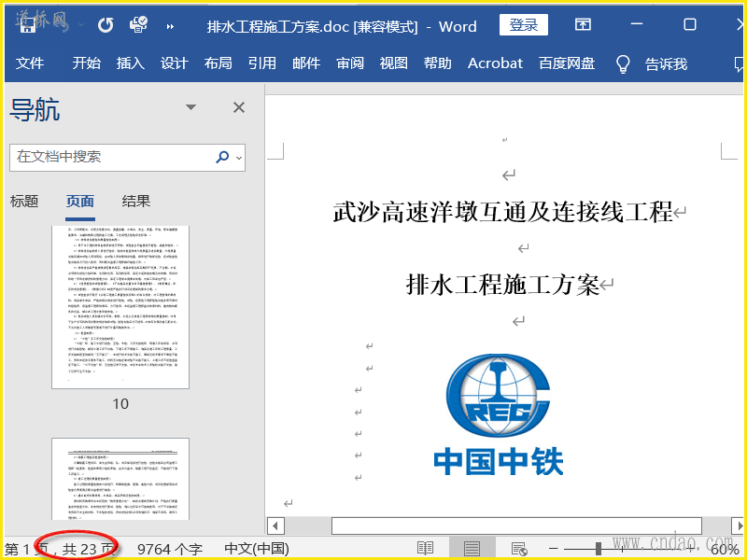Screen dimensions: 747x560
Task: Open the 百度网盘 ribbon tab
Action: pos(567,63)
